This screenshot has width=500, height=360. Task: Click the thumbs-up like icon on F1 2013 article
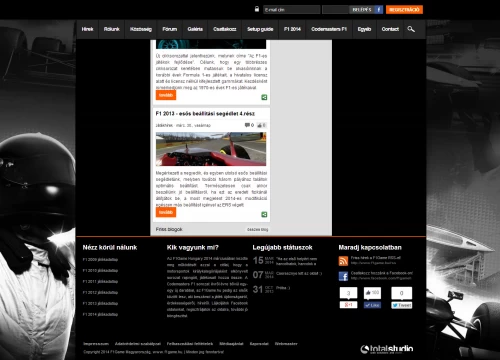260,125
